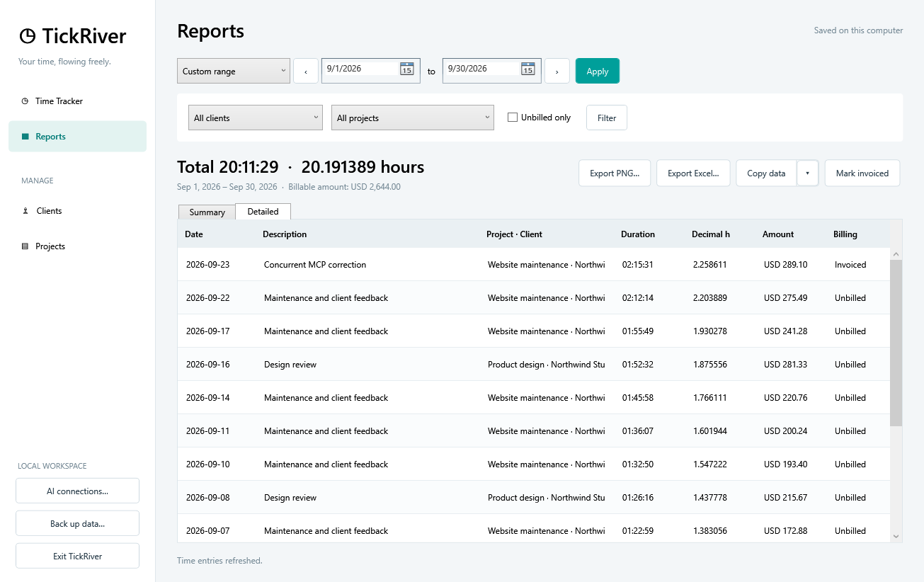Click amount USD 275.49
924x582 pixels.
(786, 298)
